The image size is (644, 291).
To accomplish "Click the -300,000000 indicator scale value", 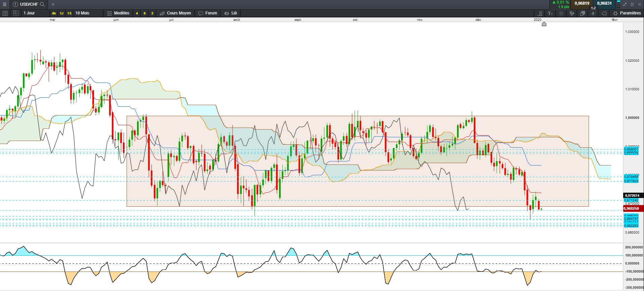I will (x=634, y=288).
